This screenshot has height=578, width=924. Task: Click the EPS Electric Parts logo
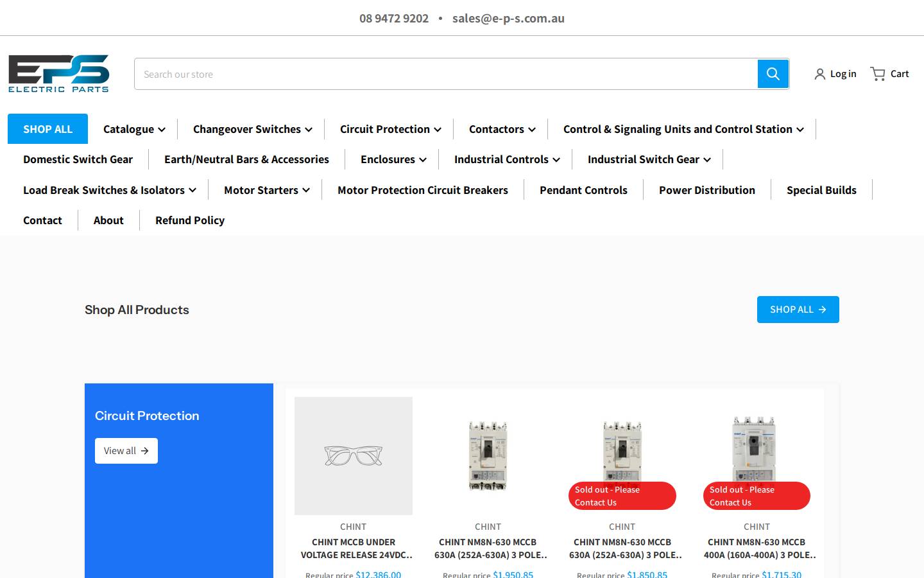pyautogui.click(x=59, y=73)
